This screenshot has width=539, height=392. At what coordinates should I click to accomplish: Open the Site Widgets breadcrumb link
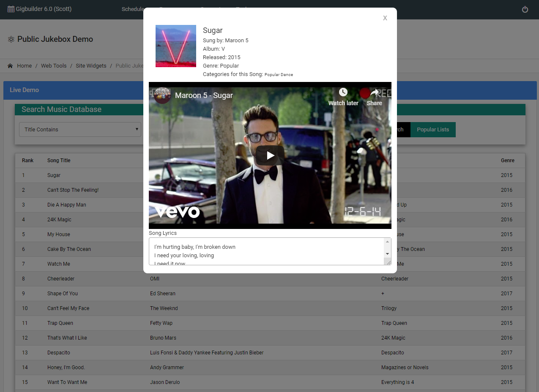(x=91, y=66)
